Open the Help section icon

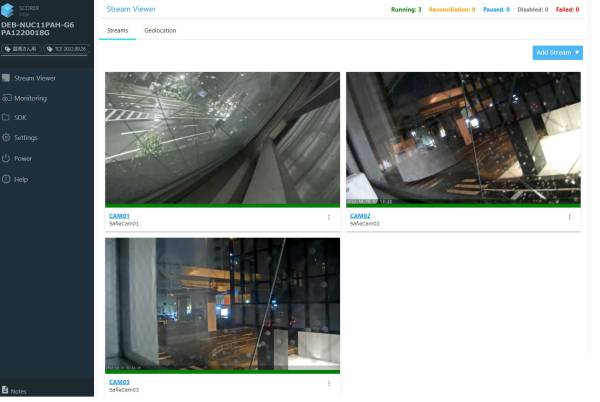tap(7, 179)
